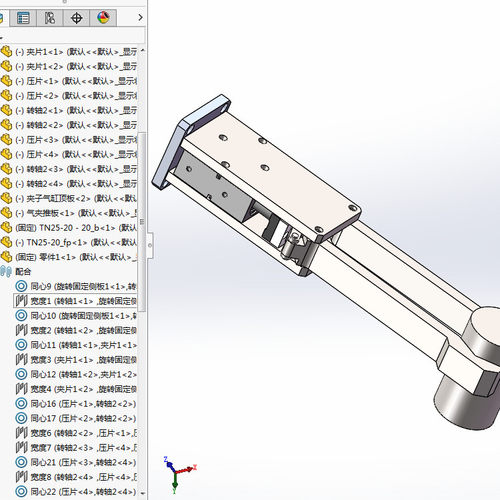Click the feature tree vertical scrollbar
Viewport: 500px width, 500px height.
pos(142,222)
